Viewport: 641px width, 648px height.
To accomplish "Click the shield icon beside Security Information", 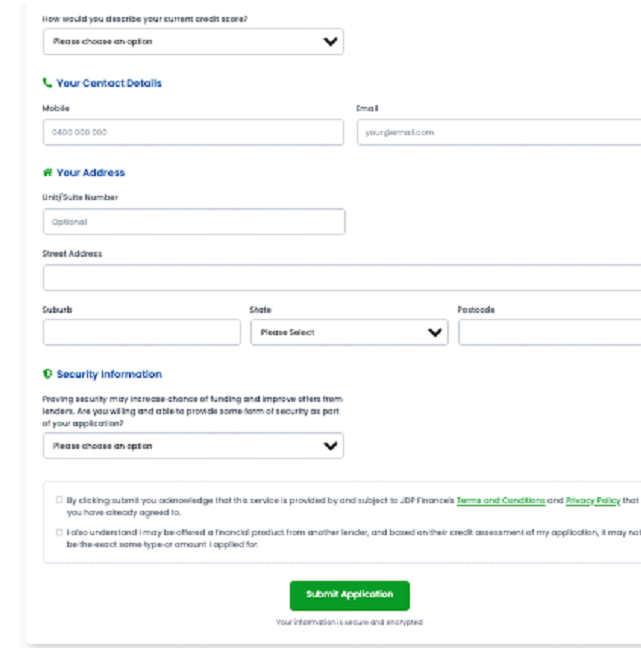I will 47,374.
